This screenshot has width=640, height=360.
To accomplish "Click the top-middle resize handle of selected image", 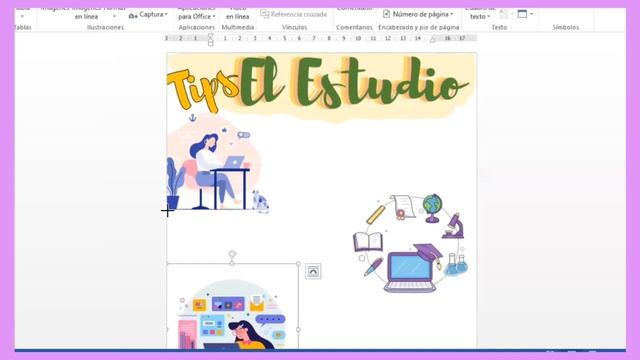I will (x=232, y=264).
